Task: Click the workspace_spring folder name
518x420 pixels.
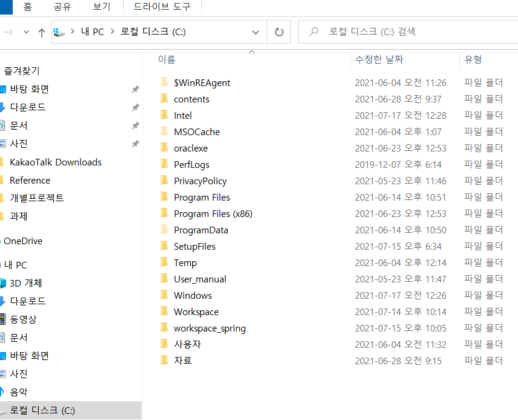Action: pos(210,328)
